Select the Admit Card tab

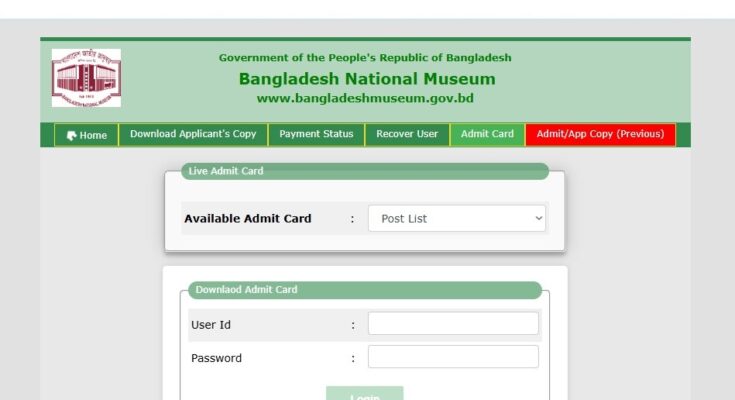[487, 134]
